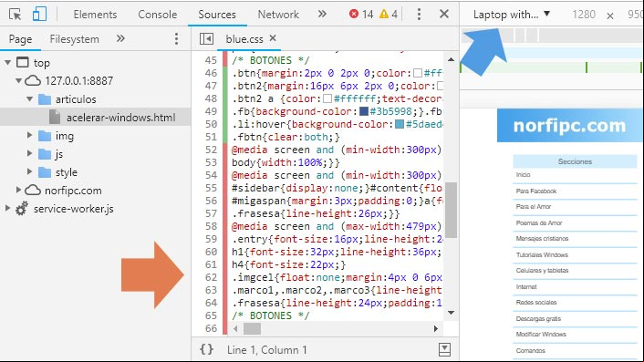
Task: Activate the inspect element picker icon
Action: [16, 15]
